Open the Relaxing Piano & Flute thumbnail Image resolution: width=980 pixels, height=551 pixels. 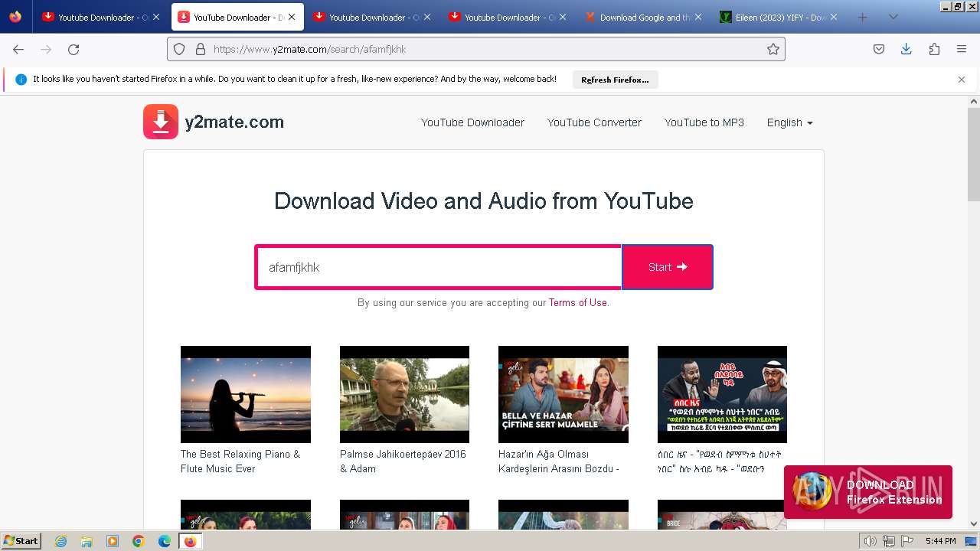(246, 394)
